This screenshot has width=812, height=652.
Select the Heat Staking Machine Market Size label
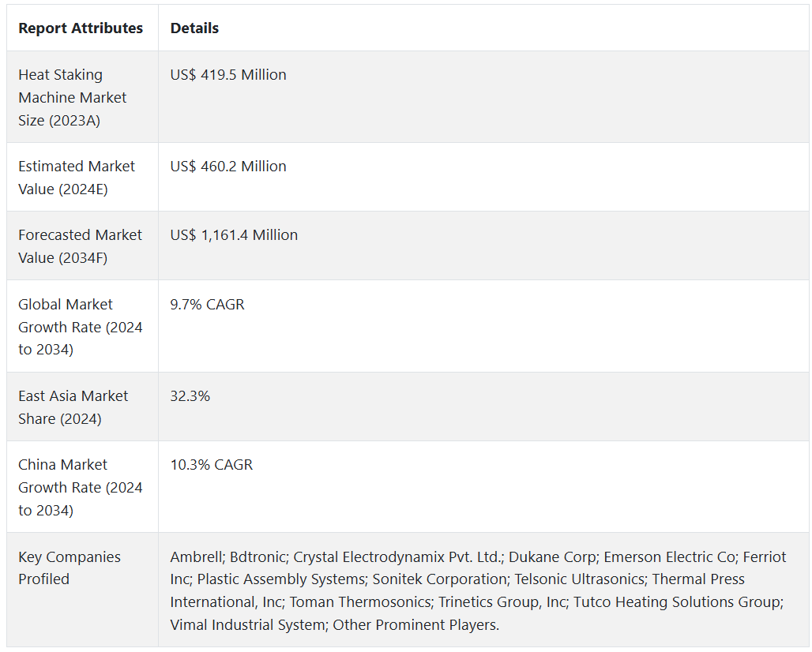73,98
